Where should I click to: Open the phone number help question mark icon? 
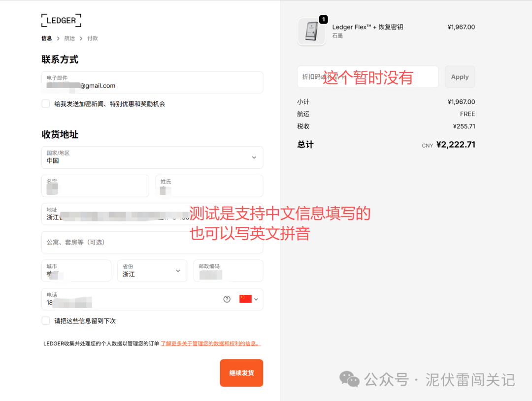point(226,299)
